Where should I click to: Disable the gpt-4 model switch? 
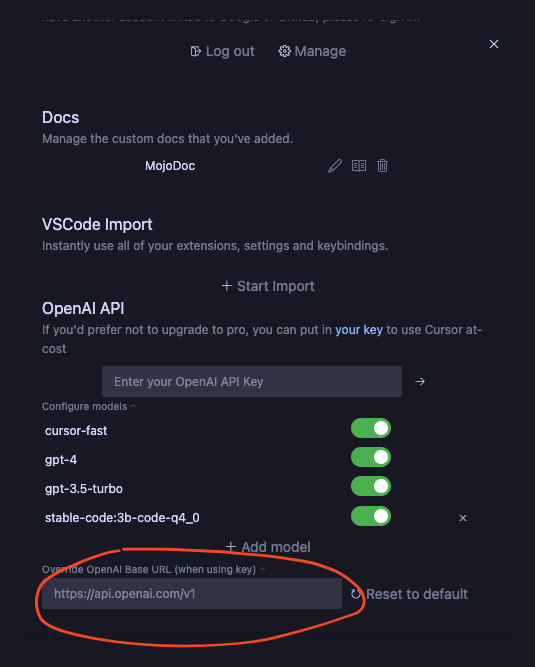click(x=371, y=457)
